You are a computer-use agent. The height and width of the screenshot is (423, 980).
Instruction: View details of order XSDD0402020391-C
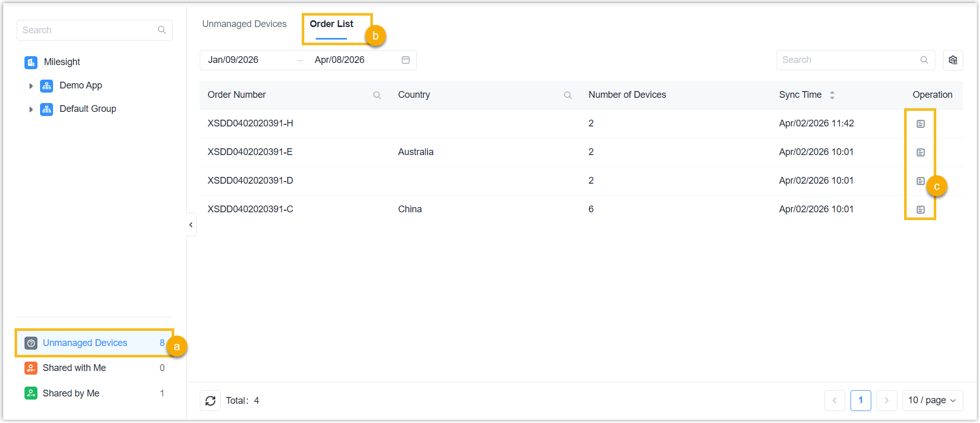pyautogui.click(x=920, y=210)
